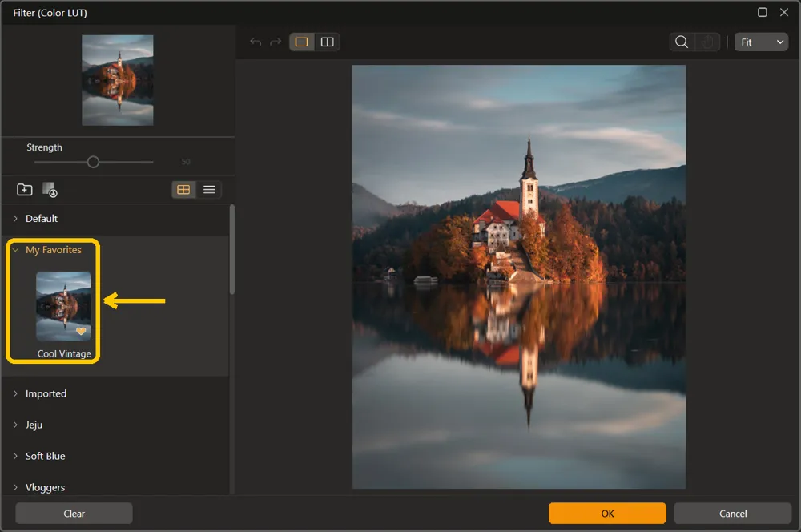
Task: Click the Strength value 50
Action: tap(186, 162)
